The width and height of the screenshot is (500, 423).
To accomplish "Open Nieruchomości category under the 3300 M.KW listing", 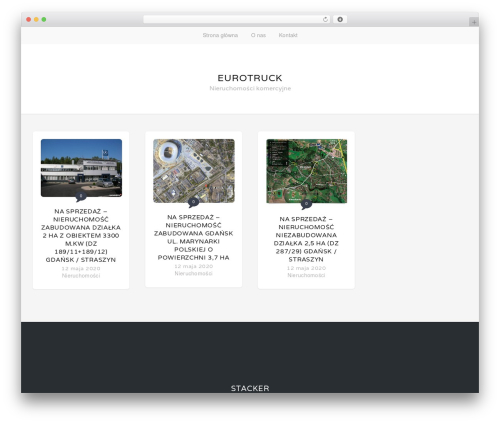I will tap(81, 275).
